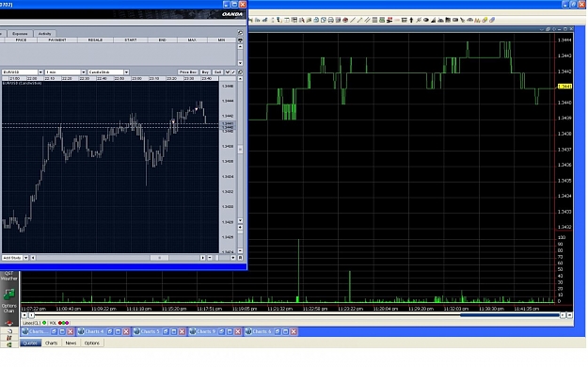Click the yellow link icon in toolbar

[485, 20]
